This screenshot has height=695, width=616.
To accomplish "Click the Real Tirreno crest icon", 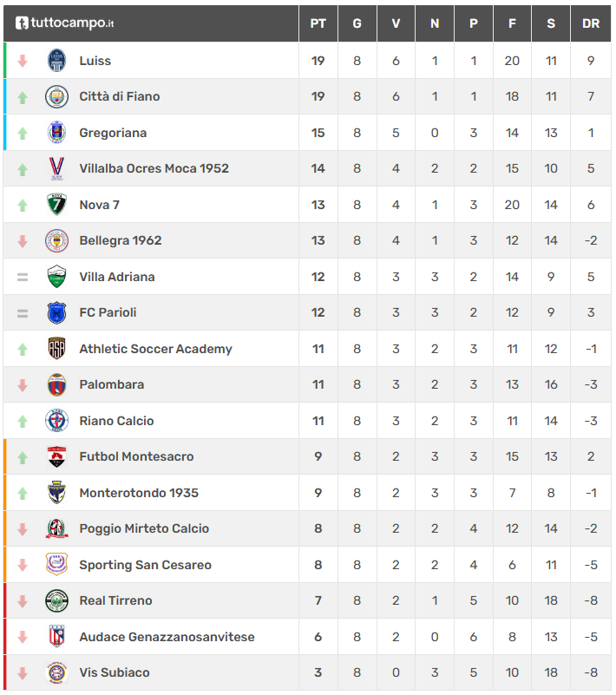I will point(56,600).
